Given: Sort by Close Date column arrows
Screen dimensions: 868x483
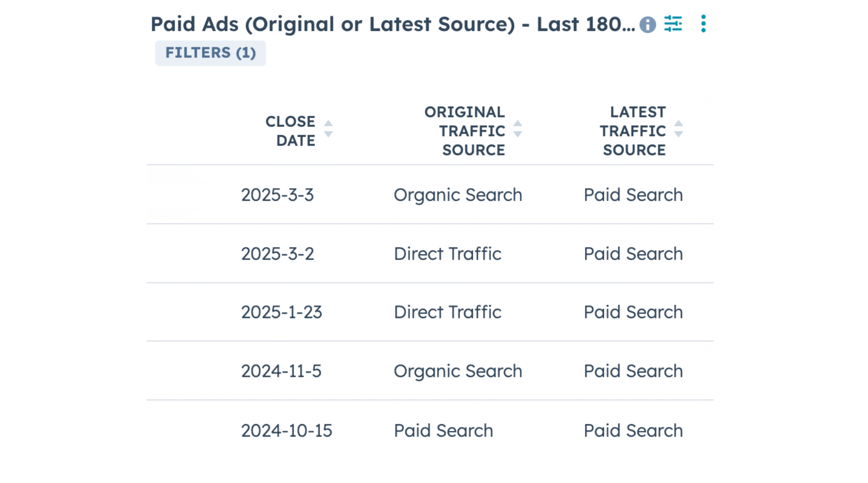Looking at the screenshot, I should tap(328, 129).
